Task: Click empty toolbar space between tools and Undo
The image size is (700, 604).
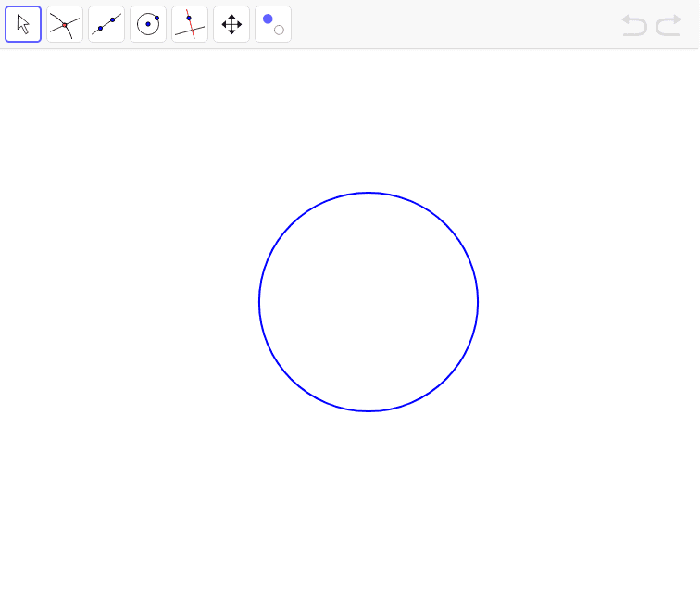Action: coord(454,24)
